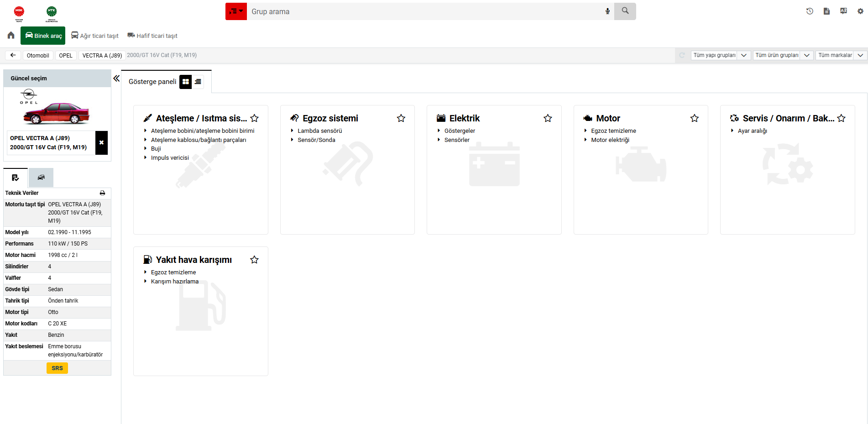
Task: Open the Sensör/Sonda subcategory
Action: [316, 140]
